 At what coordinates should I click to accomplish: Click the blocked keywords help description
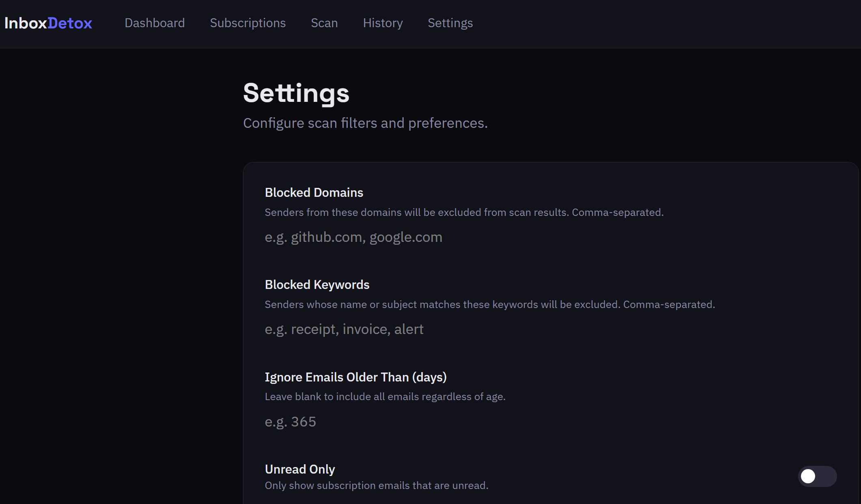pos(489,304)
